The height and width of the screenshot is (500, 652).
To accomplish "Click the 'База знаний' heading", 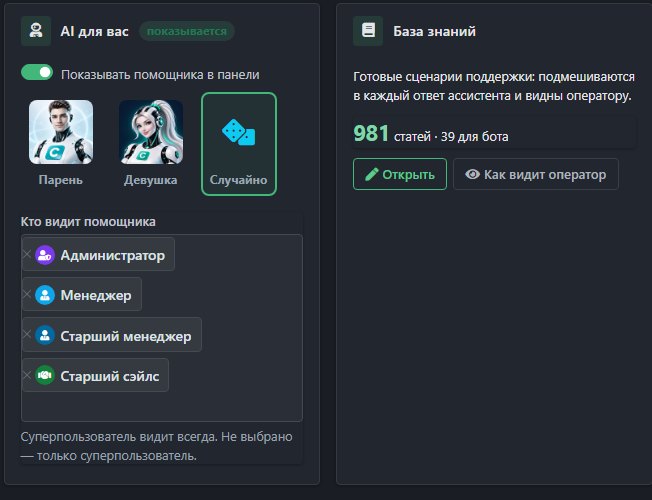I will pos(435,31).
